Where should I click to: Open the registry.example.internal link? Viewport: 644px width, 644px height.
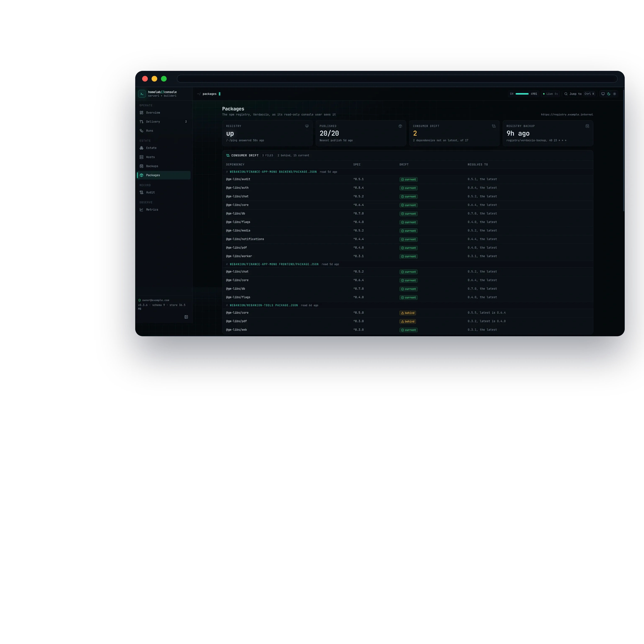(567, 115)
